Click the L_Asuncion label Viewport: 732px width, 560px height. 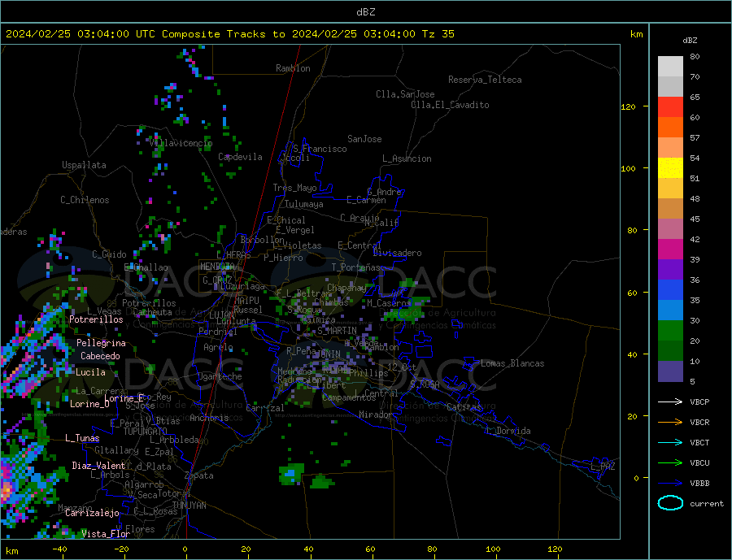point(407,158)
